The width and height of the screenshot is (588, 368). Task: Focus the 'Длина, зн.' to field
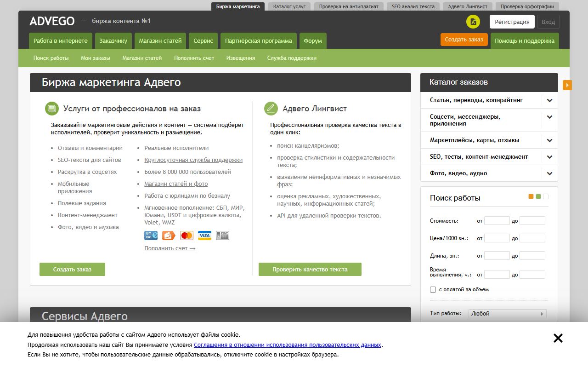pos(532,256)
